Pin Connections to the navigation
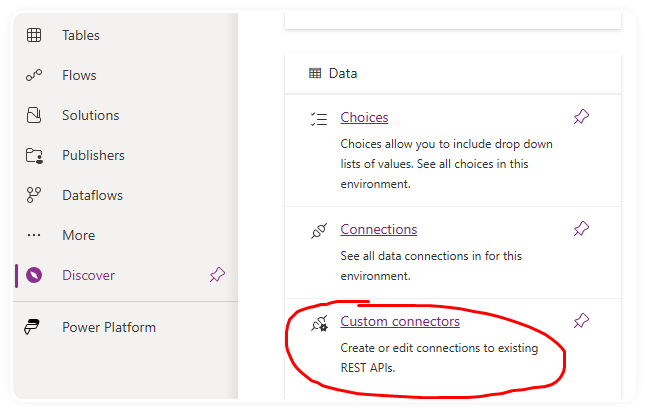Viewport: 646px width, 412px height. pyautogui.click(x=581, y=229)
